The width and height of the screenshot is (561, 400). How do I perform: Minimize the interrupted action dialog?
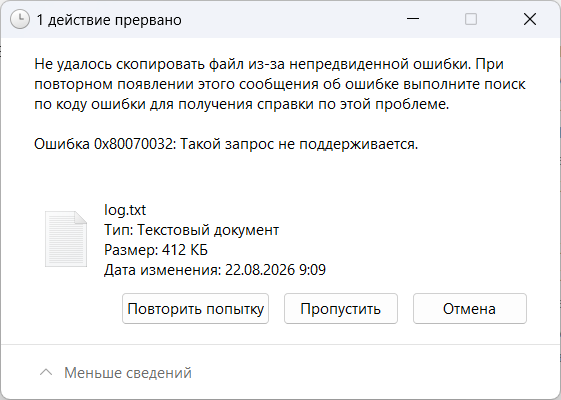pyautogui.click(x=413, y=19)
